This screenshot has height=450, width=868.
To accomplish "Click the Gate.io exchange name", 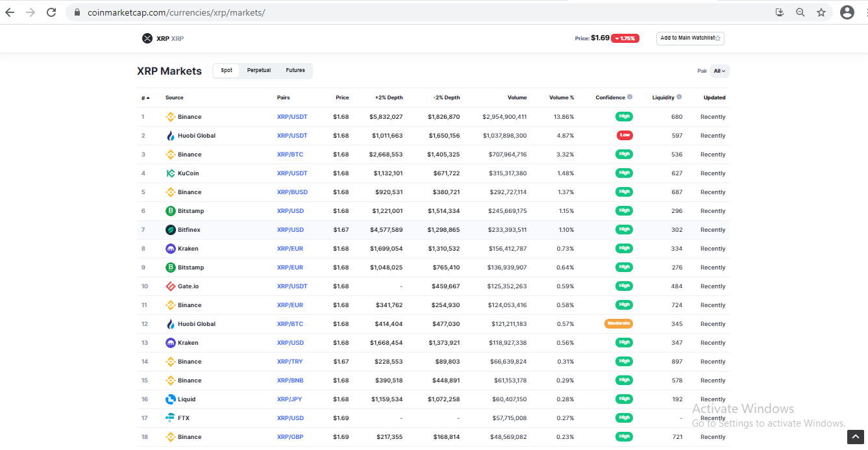I will pos(188,286).
